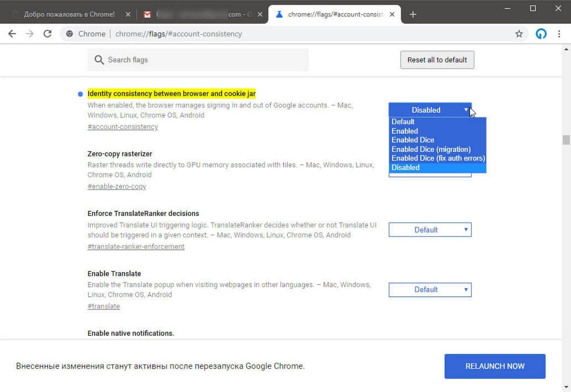Open a new tab with the plus button
Image resolution: width=571 pixels, height=392 pixels.
[x=413, y=14]
